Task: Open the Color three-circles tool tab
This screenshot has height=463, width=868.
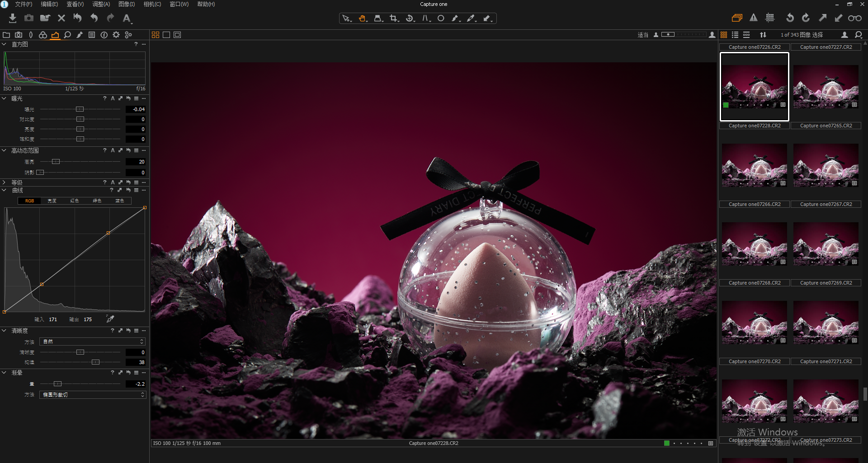Action: coord(43,35)
